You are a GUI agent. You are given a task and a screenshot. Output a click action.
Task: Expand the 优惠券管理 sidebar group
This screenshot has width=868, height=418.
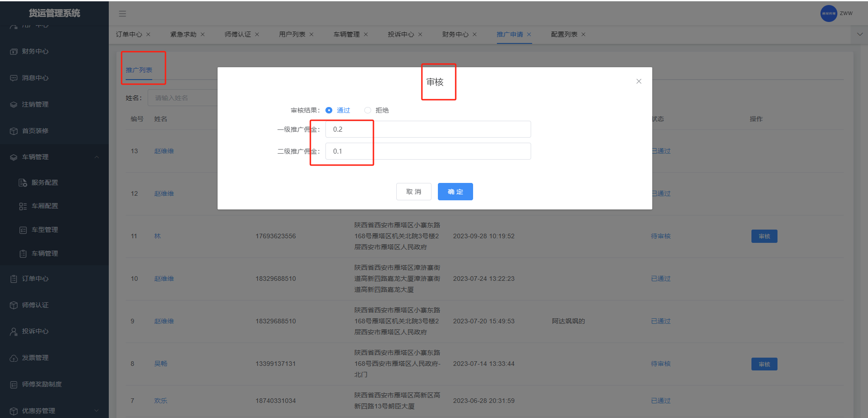96,411
